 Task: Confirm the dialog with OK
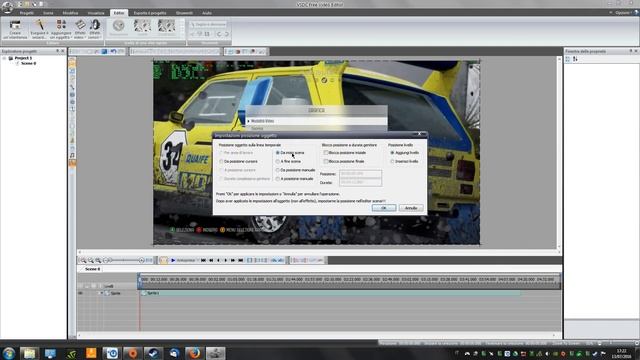pyautogui.click(x=384, y=208)
